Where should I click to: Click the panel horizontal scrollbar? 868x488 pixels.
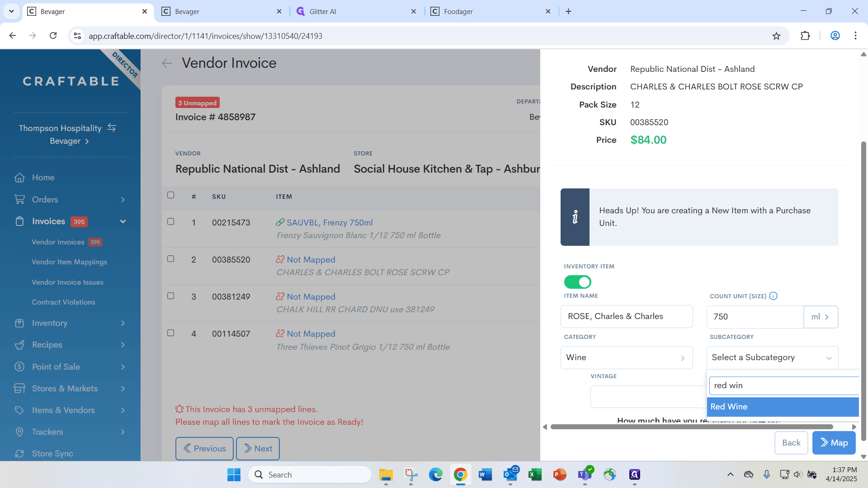point(692,427)
